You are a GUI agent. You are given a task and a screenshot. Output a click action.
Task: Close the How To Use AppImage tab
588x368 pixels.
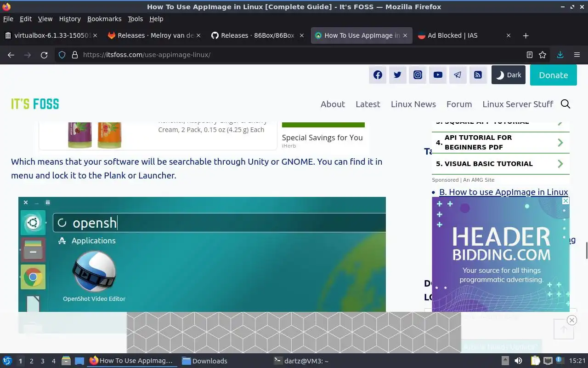pyautogui.click(x=405, y=35)
